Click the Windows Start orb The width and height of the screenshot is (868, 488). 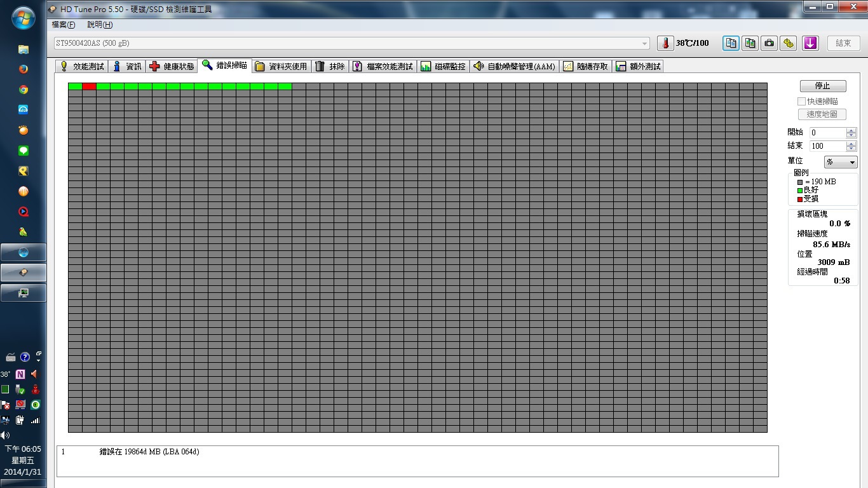tap(23, 17)
